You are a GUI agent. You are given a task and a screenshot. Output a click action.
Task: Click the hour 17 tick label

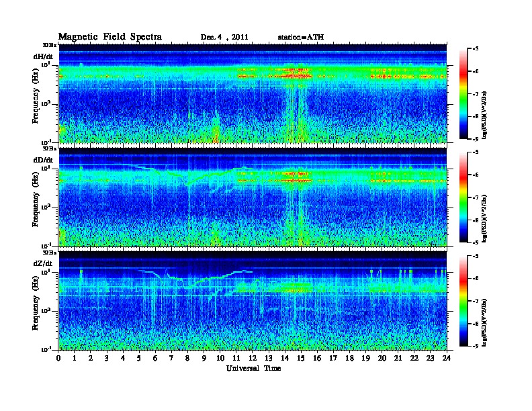click(334, 358)
